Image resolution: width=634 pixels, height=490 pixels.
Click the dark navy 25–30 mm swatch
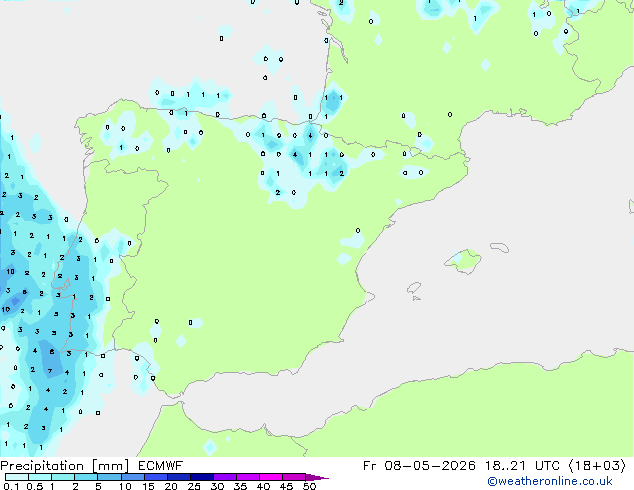(x=201, y=477)
